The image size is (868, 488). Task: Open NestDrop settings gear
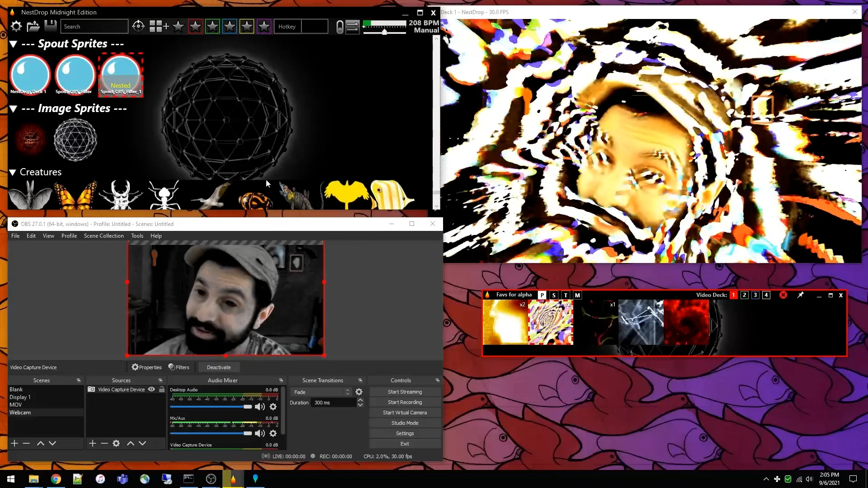[16, 26]
